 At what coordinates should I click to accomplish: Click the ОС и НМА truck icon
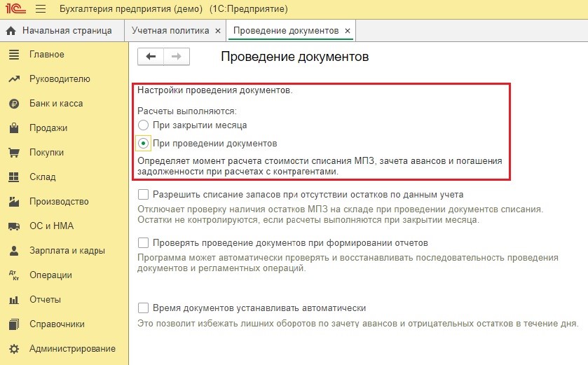(x=13, y=226)
